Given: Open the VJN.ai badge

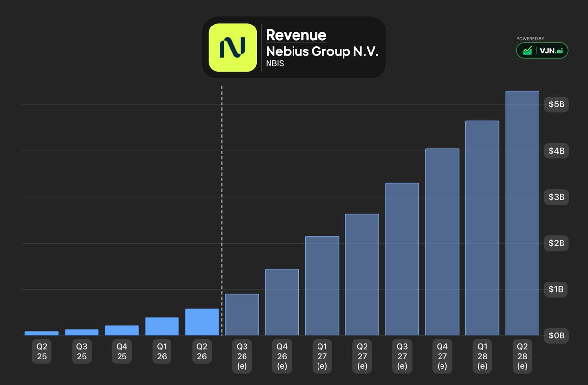Looking at the screenshot, I should point(542,51).
